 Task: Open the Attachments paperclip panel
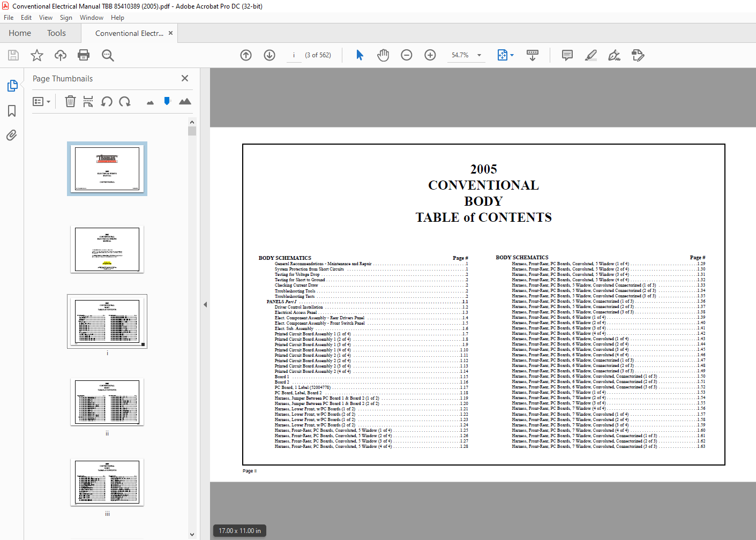point(12,135)
